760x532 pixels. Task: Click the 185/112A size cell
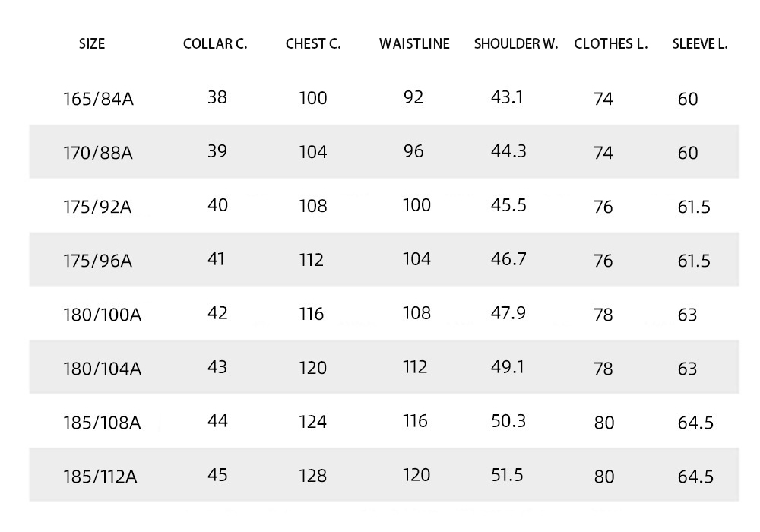click(100, 477)
